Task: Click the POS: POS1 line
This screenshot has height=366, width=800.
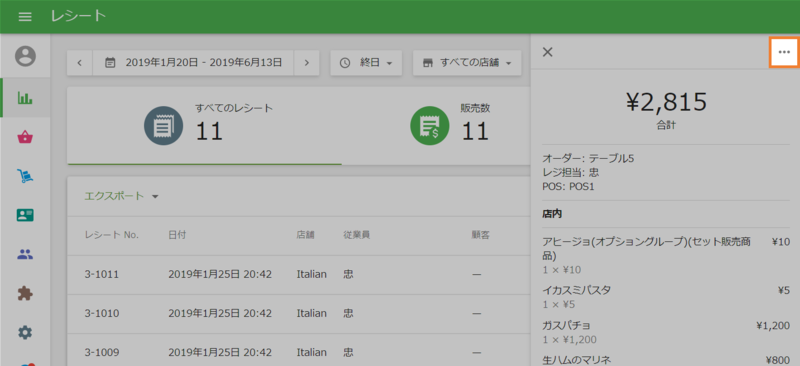Action: tap(568, 187)
